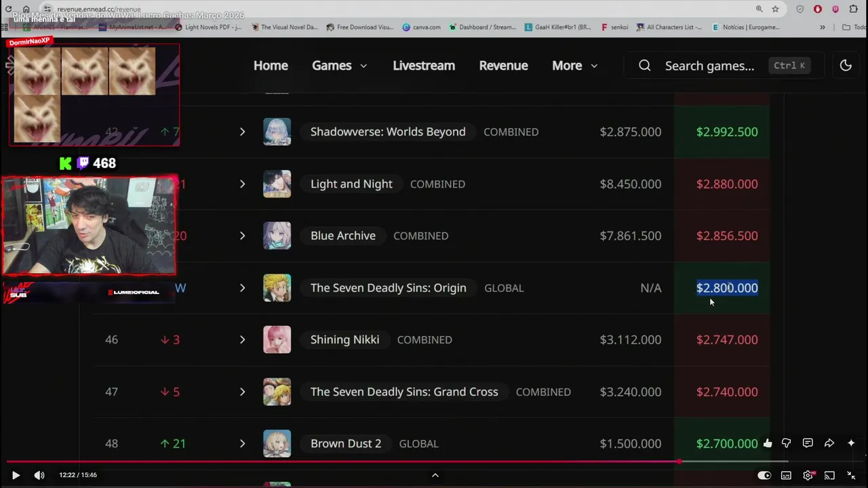Toggle autoplay switch in player

click(x=764, y=475)
